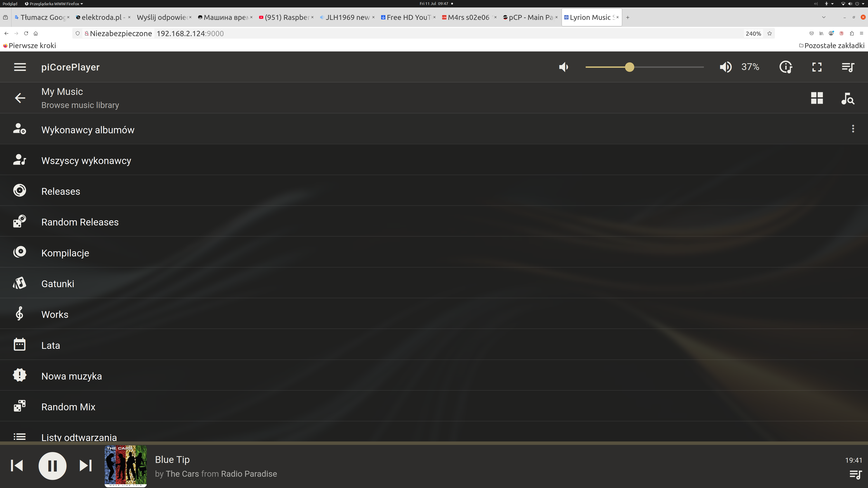
Task: Click The Cars album cover thumbnail
Action: point(126,466)
